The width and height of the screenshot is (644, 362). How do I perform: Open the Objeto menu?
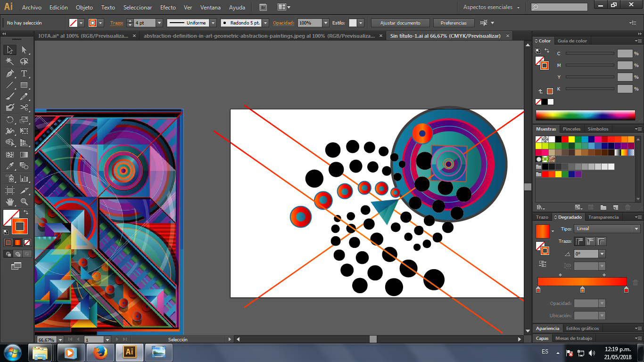click(84, 8)
